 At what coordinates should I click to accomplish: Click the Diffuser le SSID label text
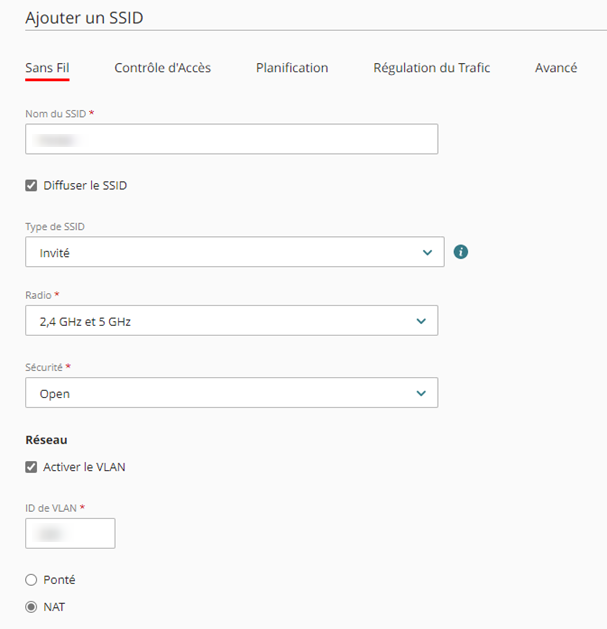click(85, 186)
